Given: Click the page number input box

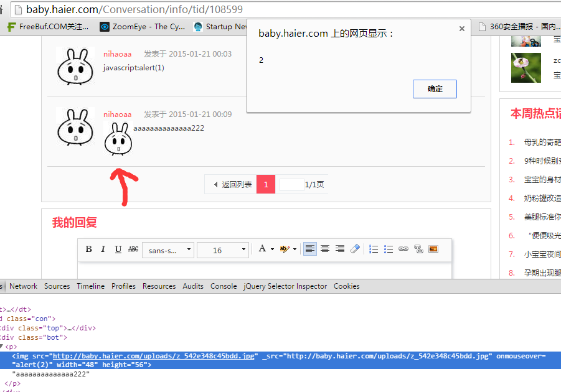Looking at the screenshot, I should click(291, 185).
